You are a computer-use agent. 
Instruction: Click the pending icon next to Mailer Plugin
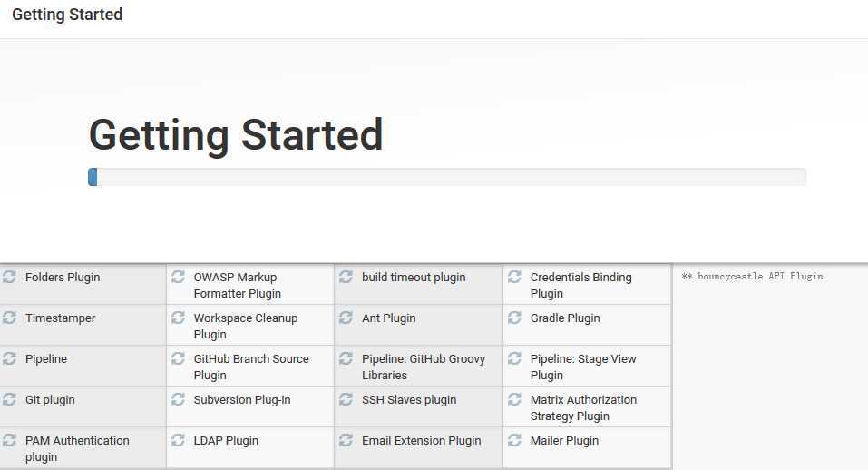514,440
